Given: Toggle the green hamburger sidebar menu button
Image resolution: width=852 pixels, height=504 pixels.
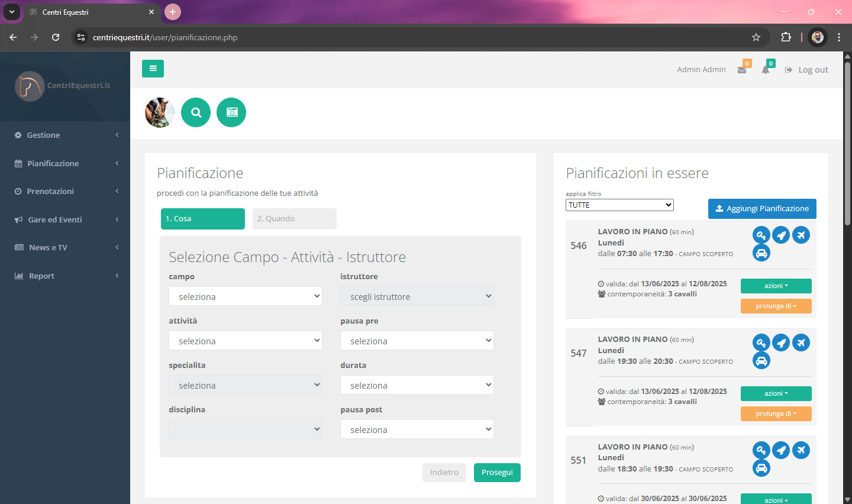Looking at the screenshot, I should pos(153,69).
